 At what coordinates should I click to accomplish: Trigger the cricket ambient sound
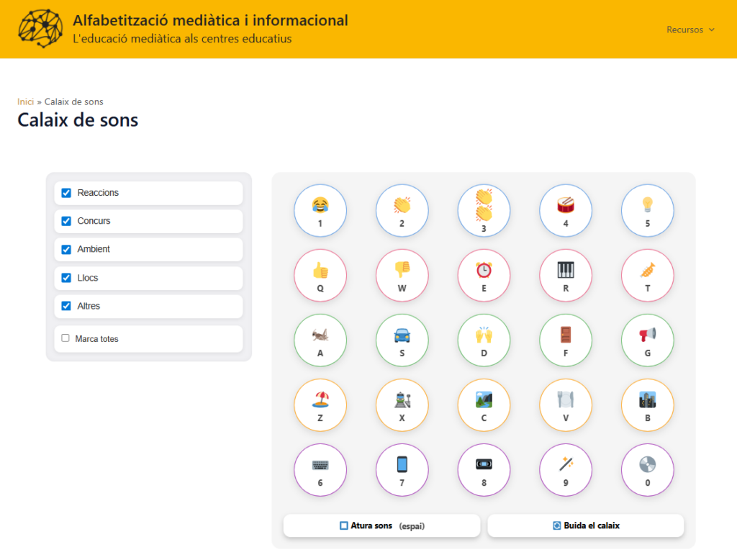(320, 340)
